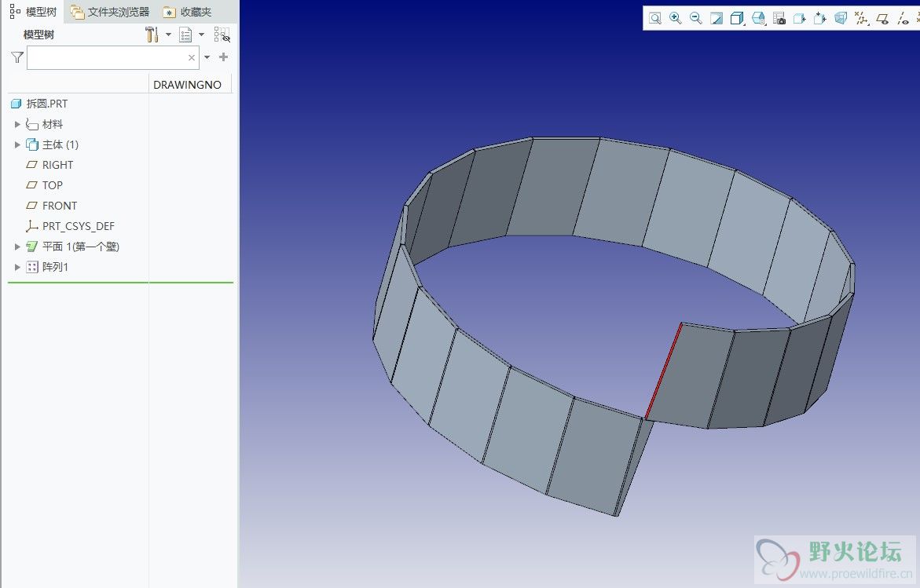Click the DRAWINGNO column header
Screen dimensions: 920x588
(x=187, y=85)
